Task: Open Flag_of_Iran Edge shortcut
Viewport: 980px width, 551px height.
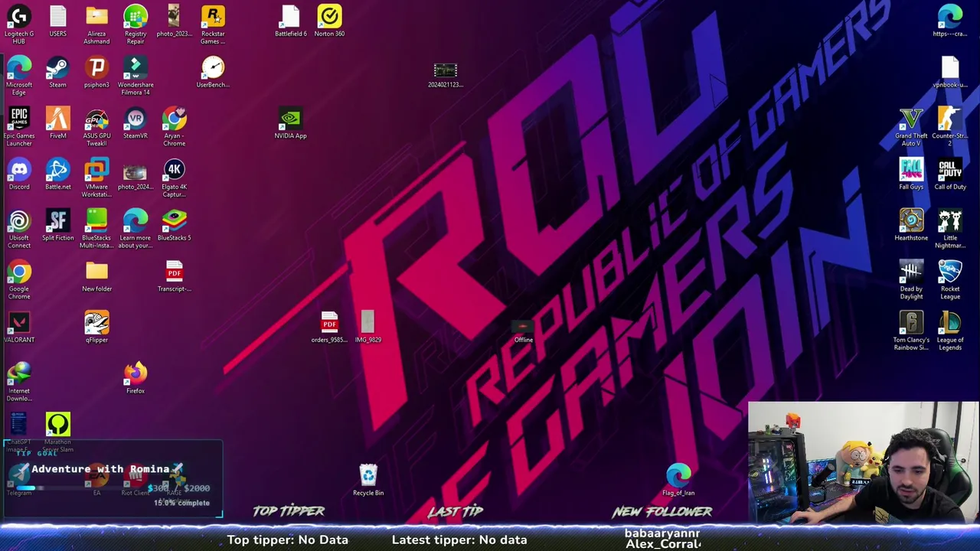Action: 678,480
